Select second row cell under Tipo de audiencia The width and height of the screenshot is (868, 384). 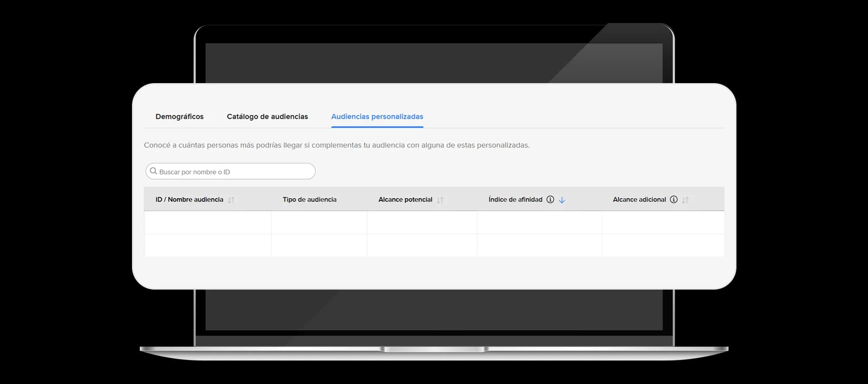click(319, 245)
